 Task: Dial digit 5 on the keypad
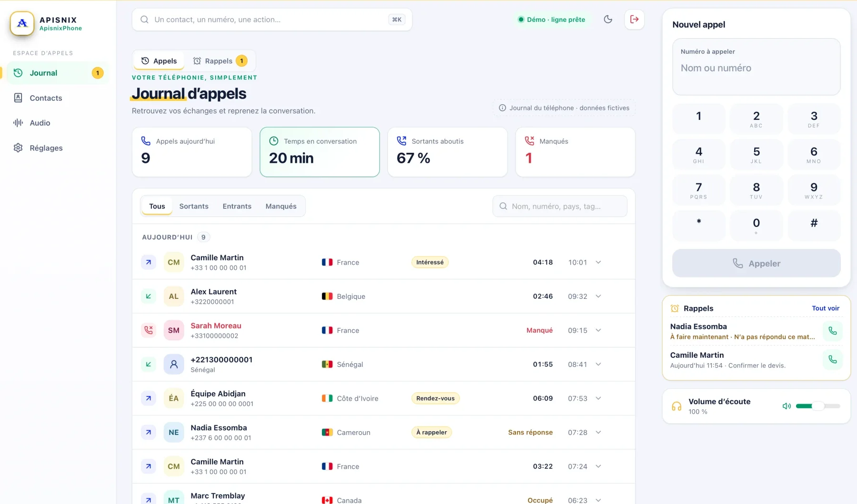[756, 155]
